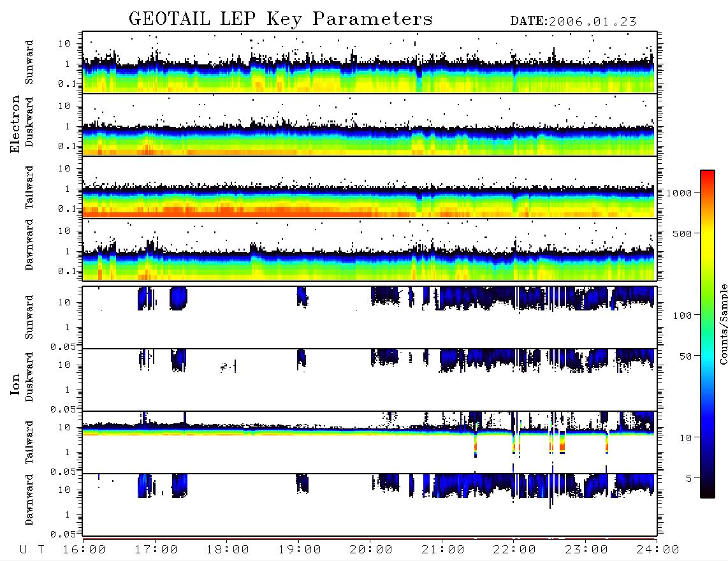Click the Ion Dawnward panel label
The height and width of the screenshot is (561, 728).
(x=29, y=500)
